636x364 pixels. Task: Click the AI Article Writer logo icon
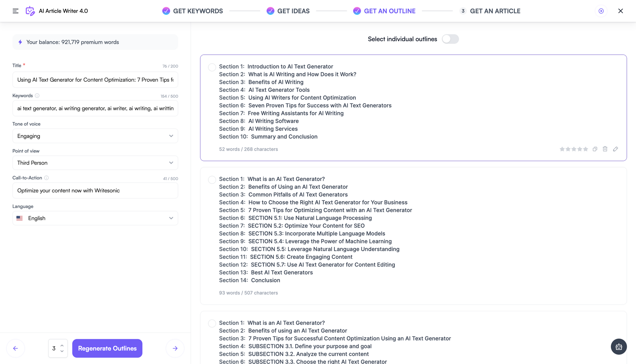[x=30, y=11]
